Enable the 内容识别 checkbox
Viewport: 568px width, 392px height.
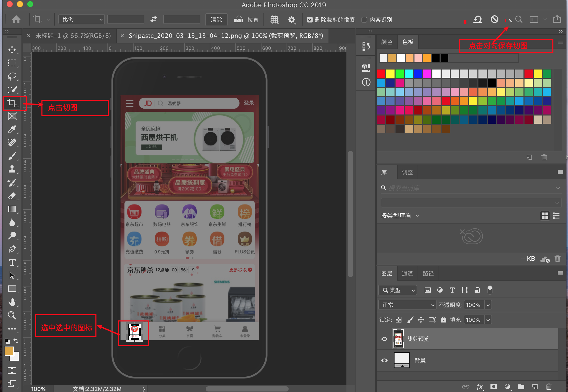[364, 20]
